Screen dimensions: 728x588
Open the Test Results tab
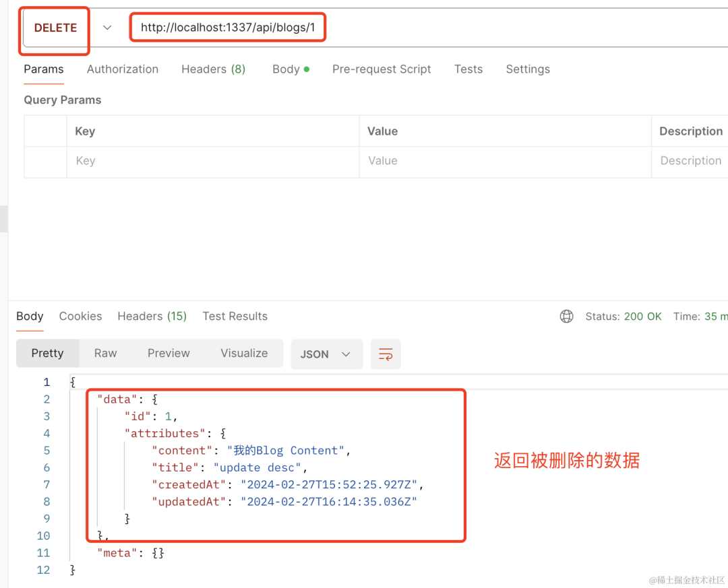pyautogui.click(x=235, y=316)
